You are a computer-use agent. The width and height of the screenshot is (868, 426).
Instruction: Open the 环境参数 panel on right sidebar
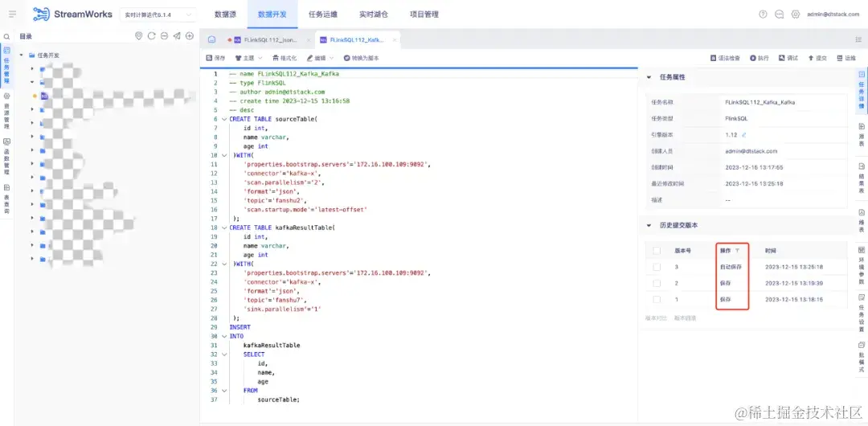click(862, 265)
